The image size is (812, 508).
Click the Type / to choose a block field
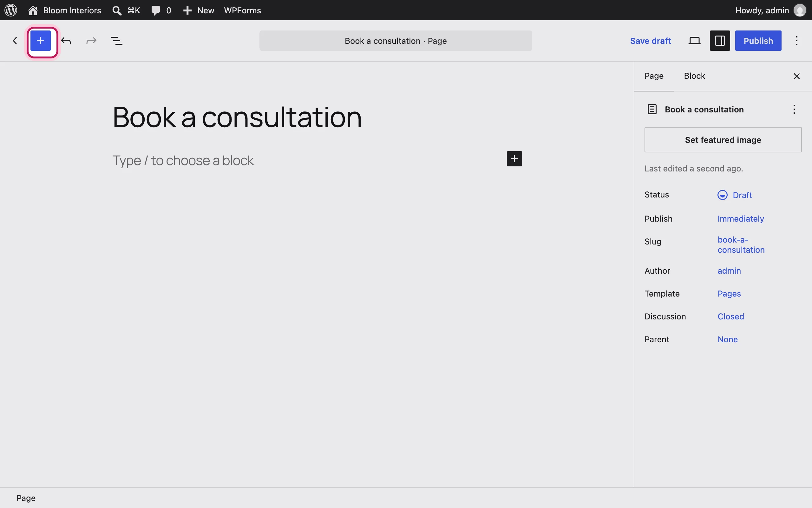tap(183, 161)
